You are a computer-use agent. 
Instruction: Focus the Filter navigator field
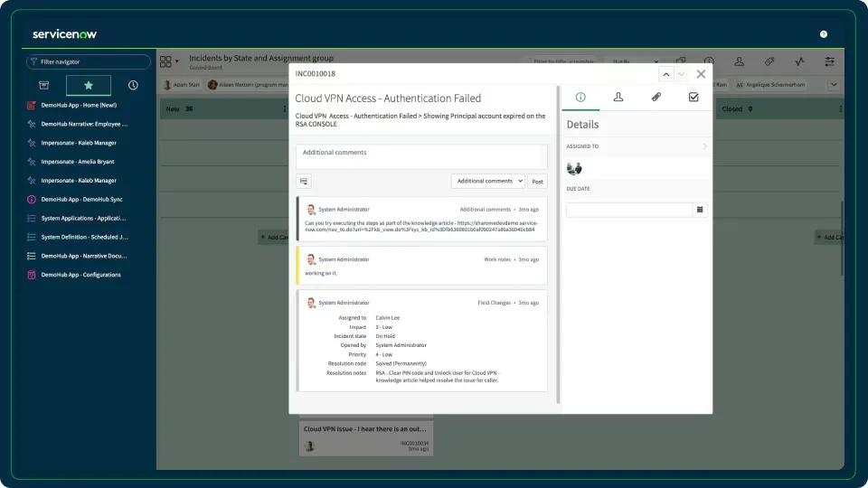pyautogui.click(x=89, y=61)
